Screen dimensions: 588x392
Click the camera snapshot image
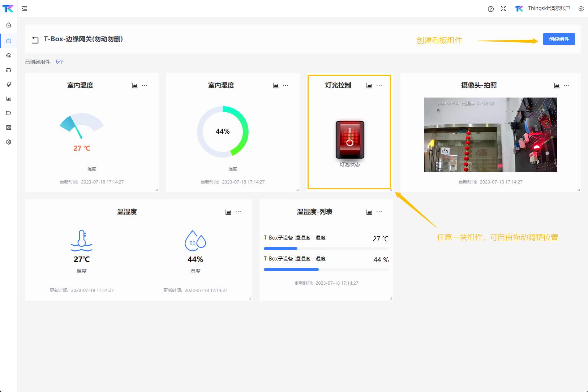point(490,135)
